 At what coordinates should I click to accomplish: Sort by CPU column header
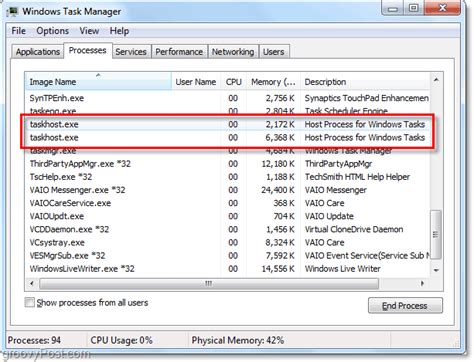tap(234, 82)
